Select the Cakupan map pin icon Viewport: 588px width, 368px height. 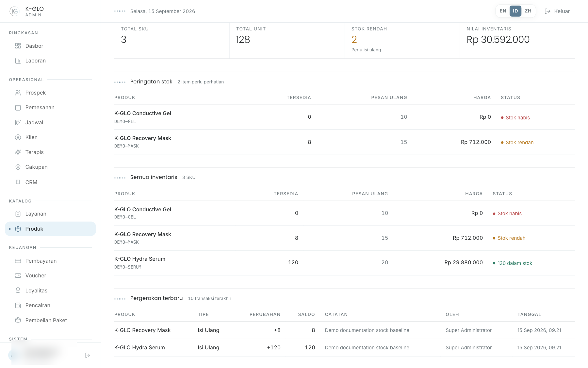[x=18, y=167]
